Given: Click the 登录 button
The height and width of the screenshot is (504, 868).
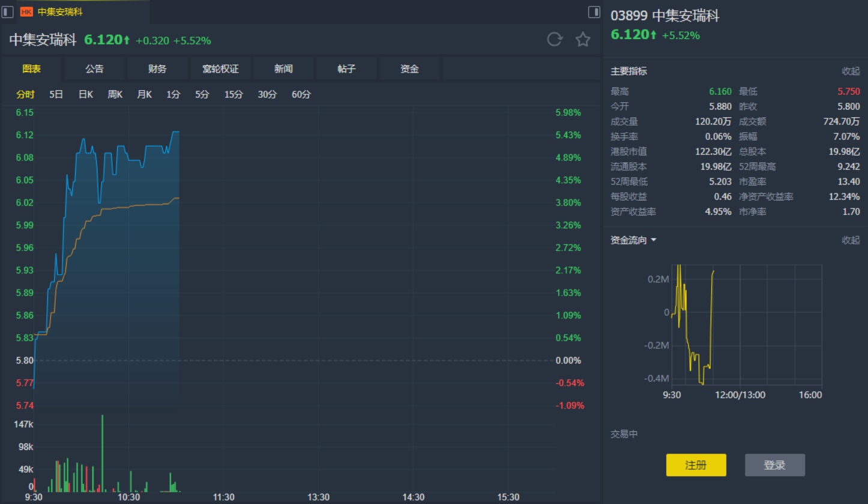Looking at the screenshot, I should [x=774, y=465].
